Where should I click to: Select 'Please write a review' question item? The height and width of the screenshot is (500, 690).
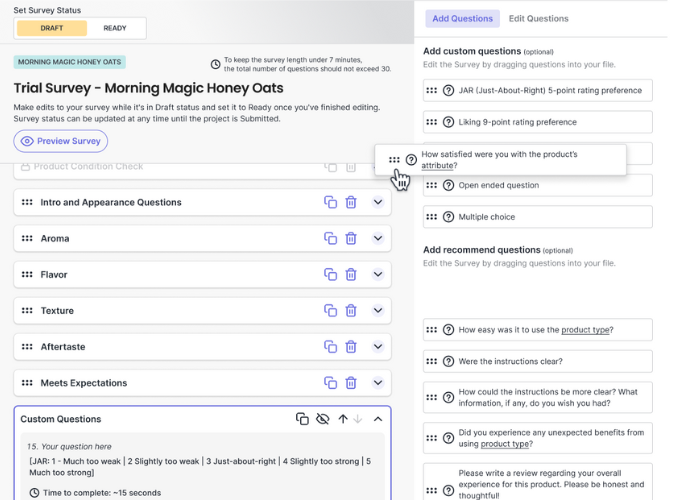(538, 482)
